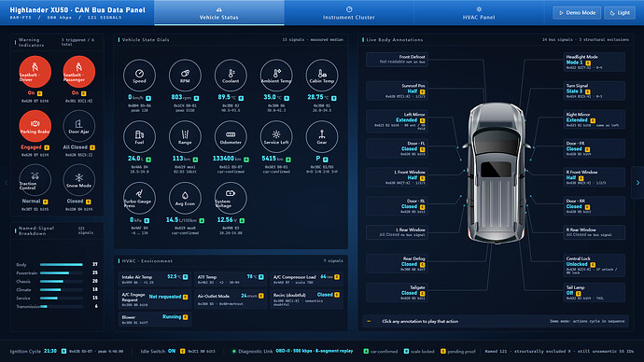Screen dimensions: 644x362
Task: Click the Right Mirror annotation
Action: click(x=595, y=119)
